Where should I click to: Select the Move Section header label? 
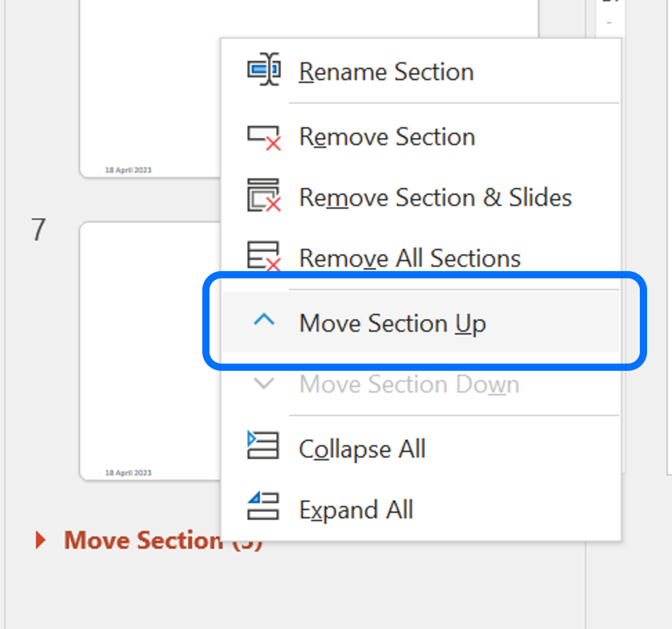(x=143, y=540)
